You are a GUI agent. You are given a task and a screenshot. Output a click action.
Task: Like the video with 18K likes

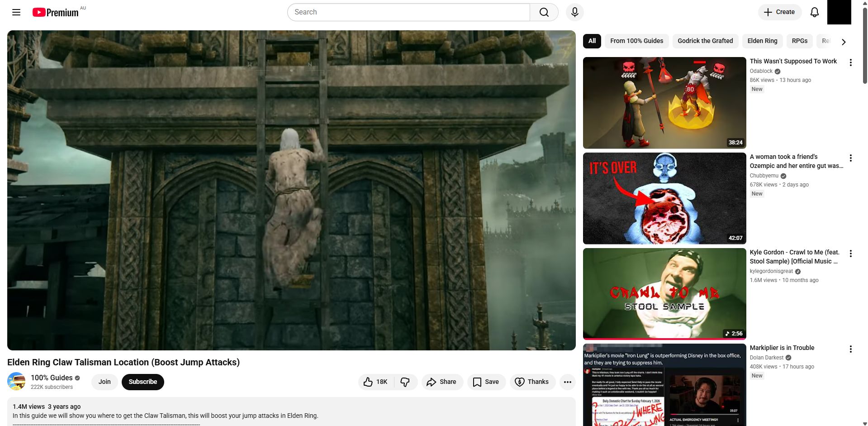tap(375, 382)
